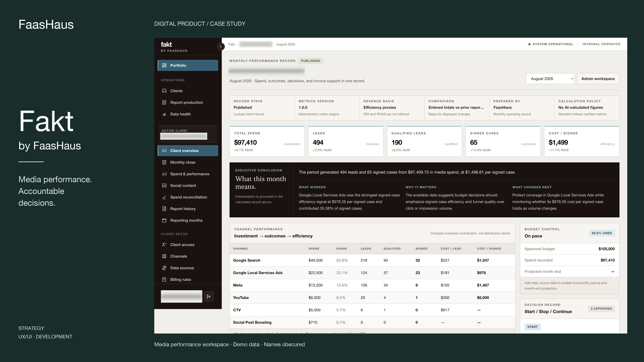Image resolution: width=644 pixels, height=362 pixels.
Task: Click the Reporting months calendar icon
Action: point(164,220)
